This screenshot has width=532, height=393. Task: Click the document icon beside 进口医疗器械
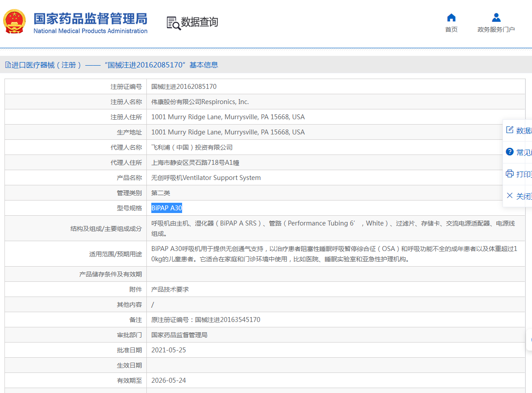8,65
